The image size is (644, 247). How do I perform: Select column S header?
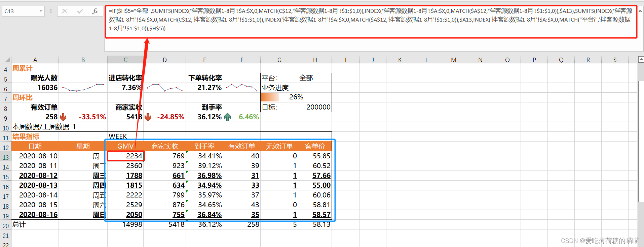pyautogui.click(x=615, y=60)
